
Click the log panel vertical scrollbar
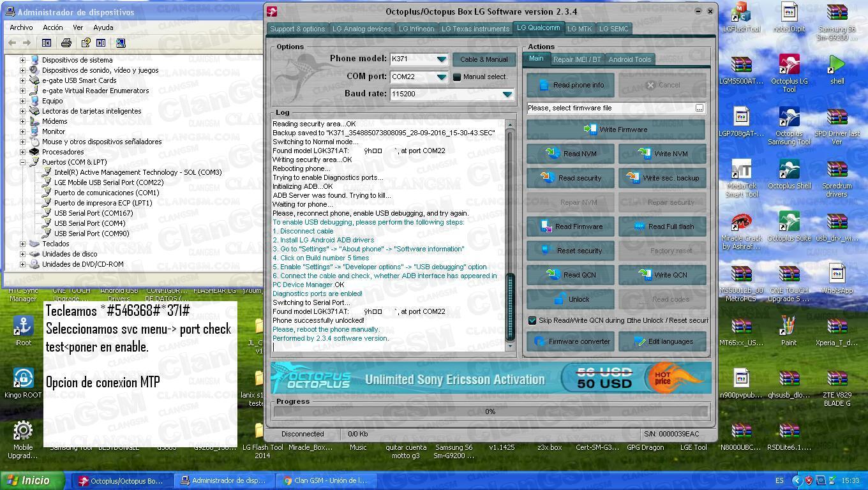point(509,235)
